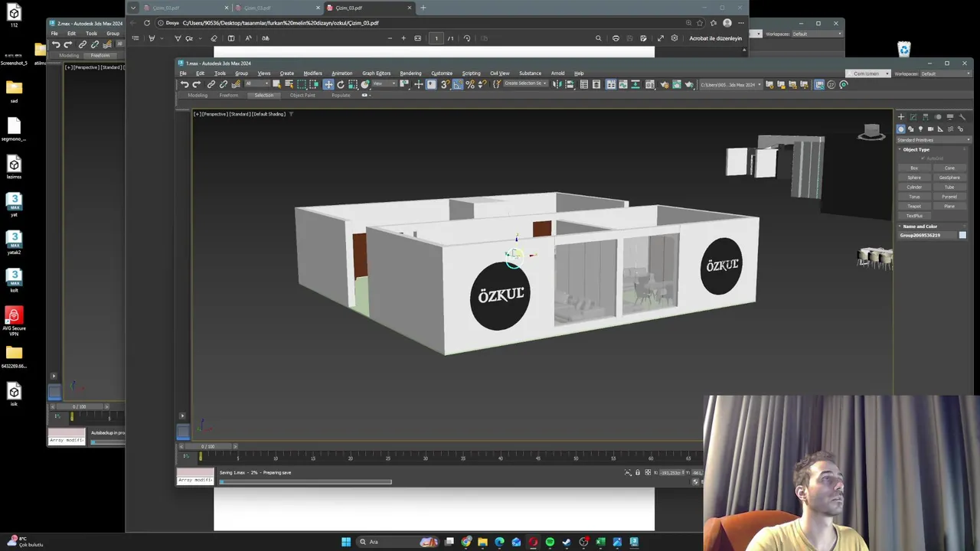
Task: Click the ViewCube in the perspective viewport
Action: tap(871, 133)
